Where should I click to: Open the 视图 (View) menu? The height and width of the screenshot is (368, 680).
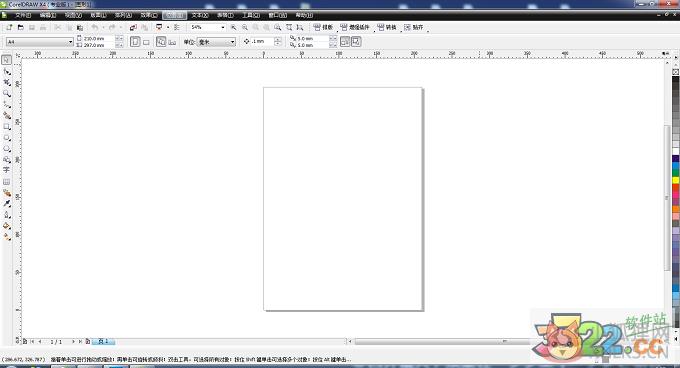(x=73, y=15)
